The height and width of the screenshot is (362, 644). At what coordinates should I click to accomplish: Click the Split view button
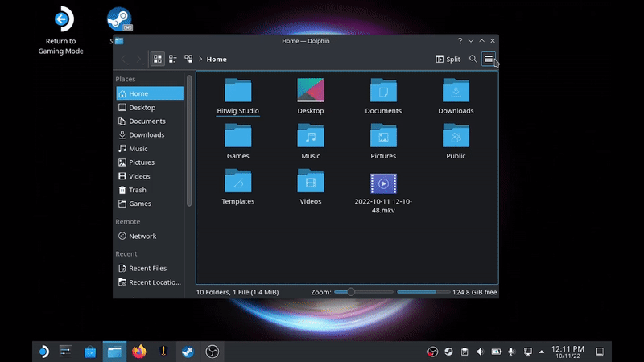tap(448, 59)
